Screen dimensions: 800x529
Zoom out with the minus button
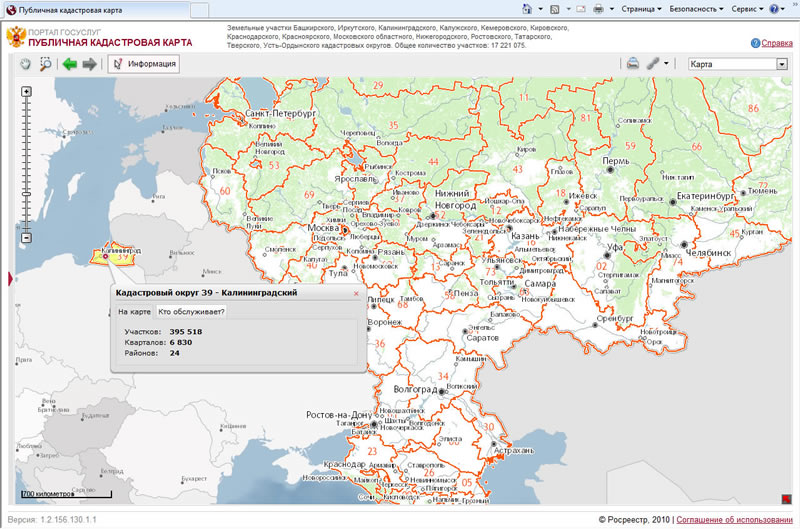click(x=27, y=238)
